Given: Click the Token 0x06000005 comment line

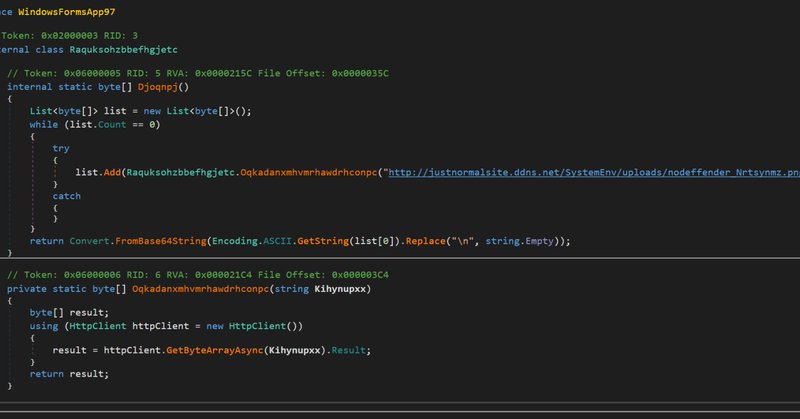Looking at the screenshot, I should tap(197, 73).
